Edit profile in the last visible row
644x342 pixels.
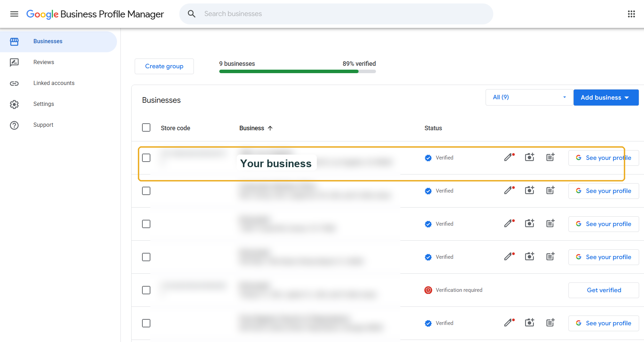tap(509, 323)
